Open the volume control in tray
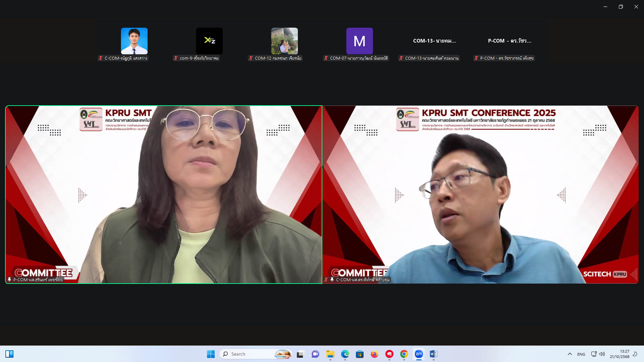 click(x=602, y=354)
